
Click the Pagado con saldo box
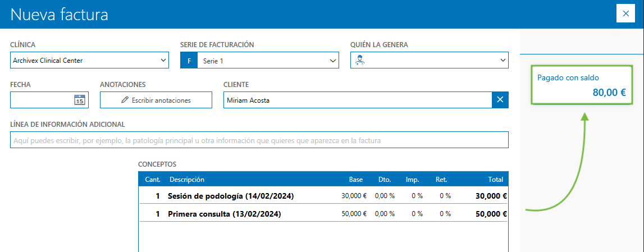tap(582, 85)
